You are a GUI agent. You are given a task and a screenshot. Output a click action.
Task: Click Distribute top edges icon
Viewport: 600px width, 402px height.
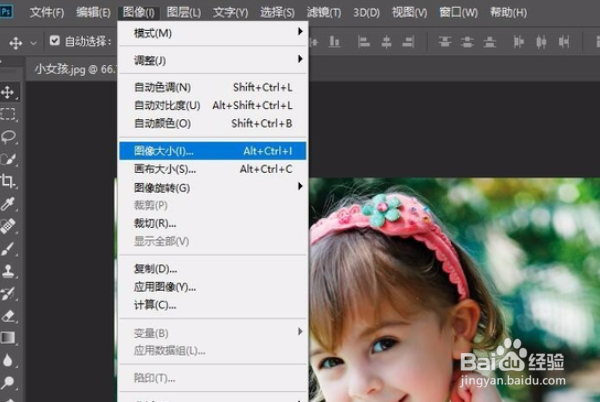tap(445, 41)
